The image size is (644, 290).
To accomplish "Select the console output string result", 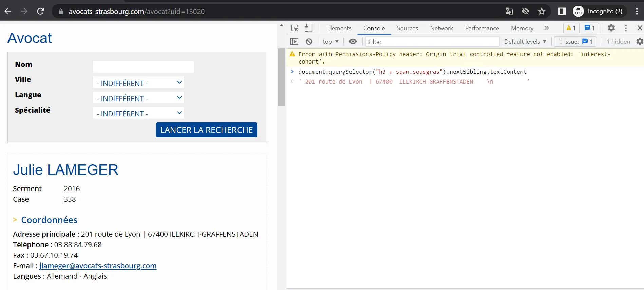I will click(414, 81).
